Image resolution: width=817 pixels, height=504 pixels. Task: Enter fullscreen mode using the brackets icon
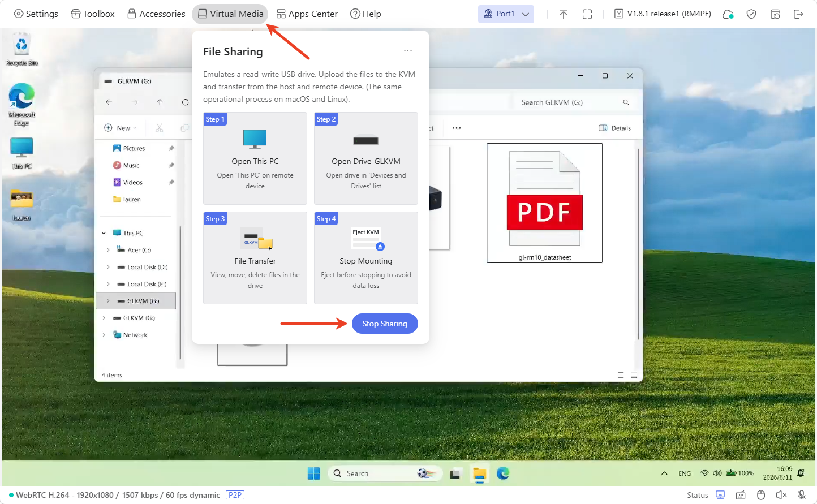[587, 14]
